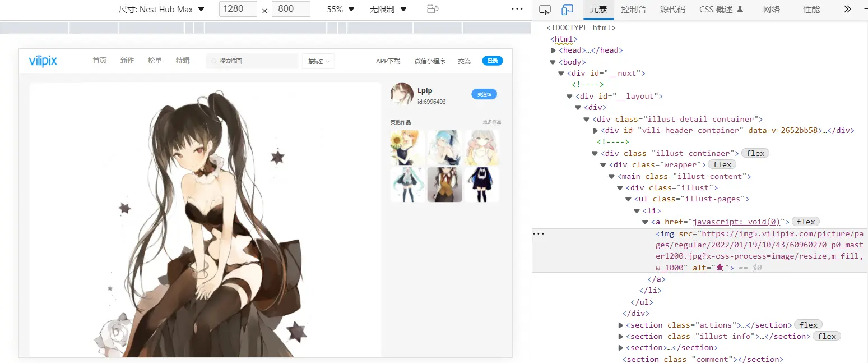
Task: Click the vilipix logo
Action: (x=43, y=61)
